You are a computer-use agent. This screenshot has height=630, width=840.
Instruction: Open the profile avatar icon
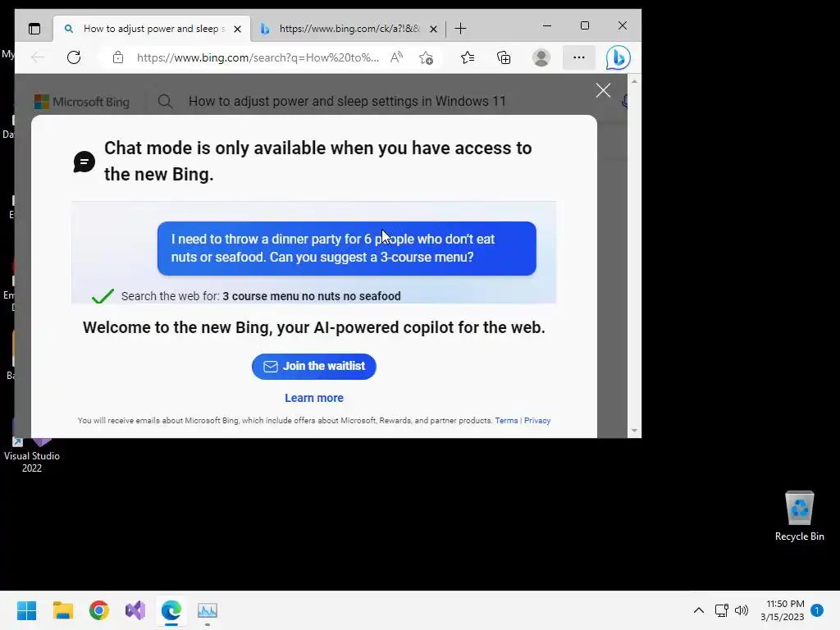[541, 57]
